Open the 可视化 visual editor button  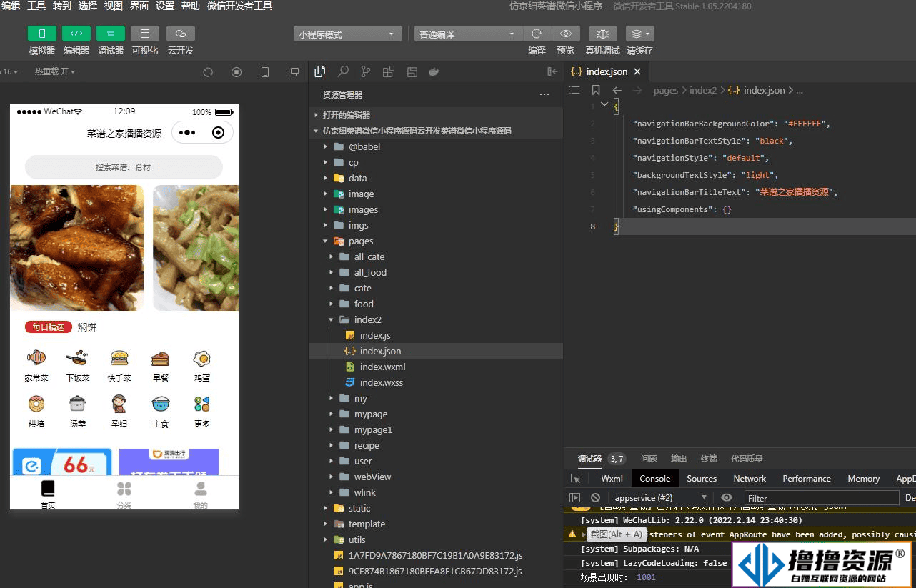(x=145, y=34)
